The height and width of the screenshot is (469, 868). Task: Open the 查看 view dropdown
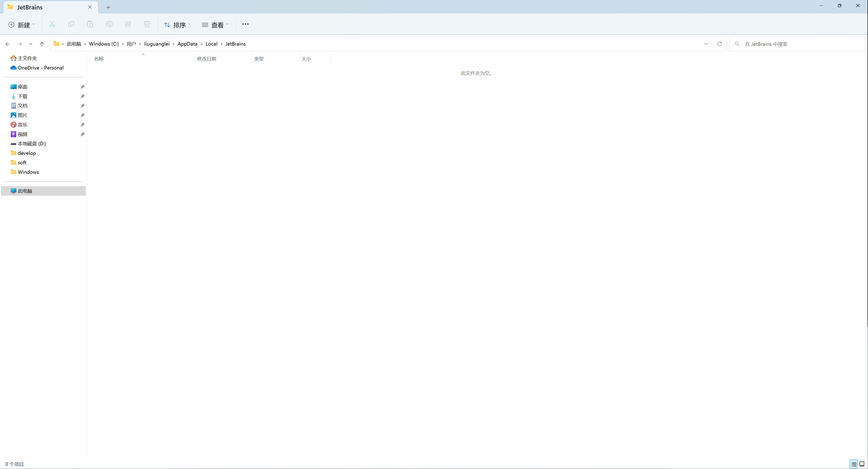(215, 25)
